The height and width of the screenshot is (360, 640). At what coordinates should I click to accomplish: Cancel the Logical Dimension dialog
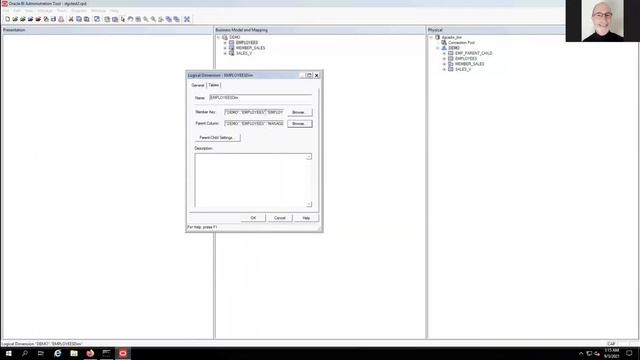280,218
